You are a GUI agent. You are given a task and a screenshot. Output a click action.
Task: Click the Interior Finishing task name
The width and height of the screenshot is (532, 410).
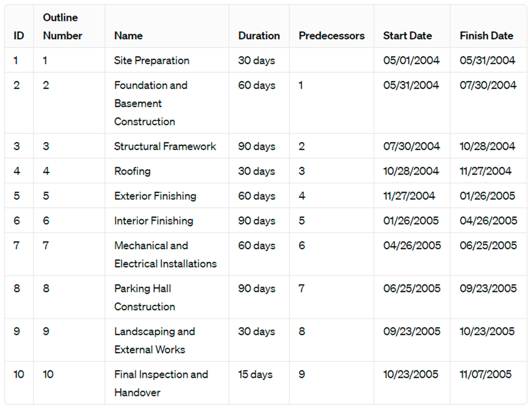154,221
